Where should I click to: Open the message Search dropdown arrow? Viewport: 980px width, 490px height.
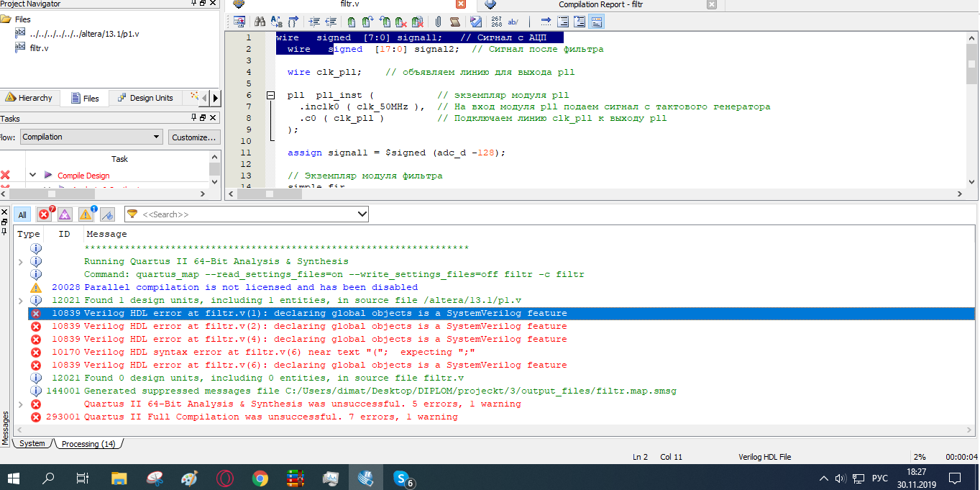[x=362, y=214]
